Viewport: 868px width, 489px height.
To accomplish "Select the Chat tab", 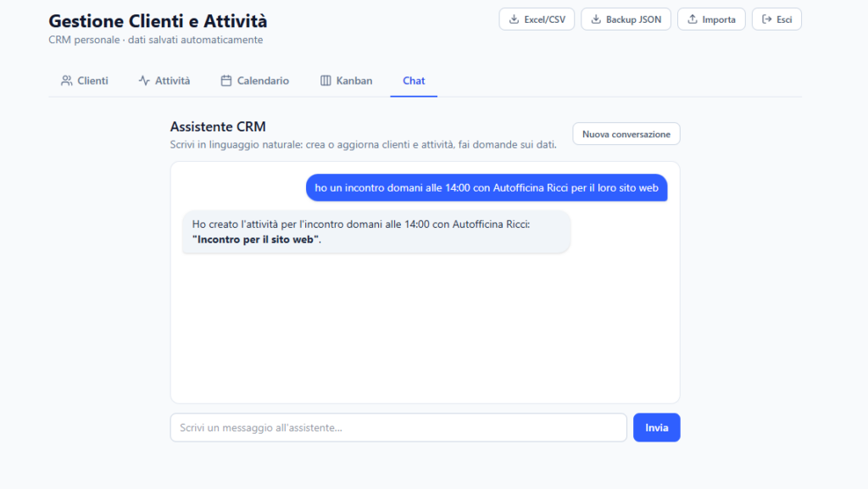I will pos(414,81).
